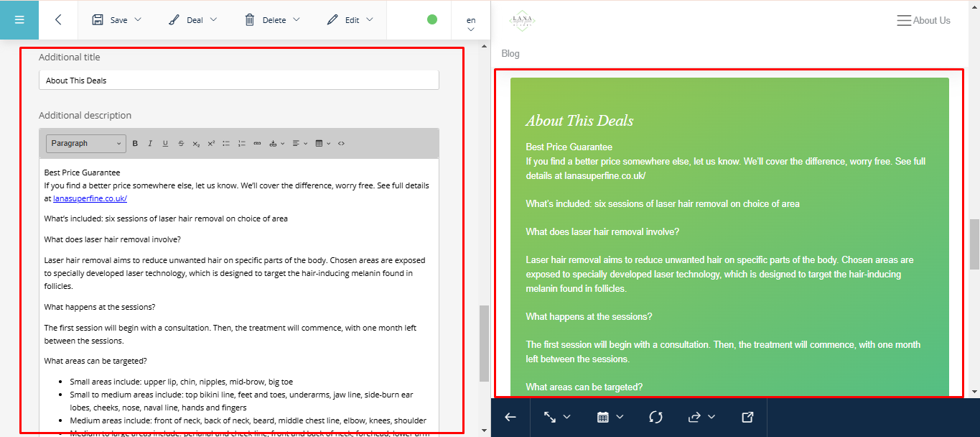Open the preview in a new window
The width and height of the screenshot is (980, 437).
click(747, 417)
